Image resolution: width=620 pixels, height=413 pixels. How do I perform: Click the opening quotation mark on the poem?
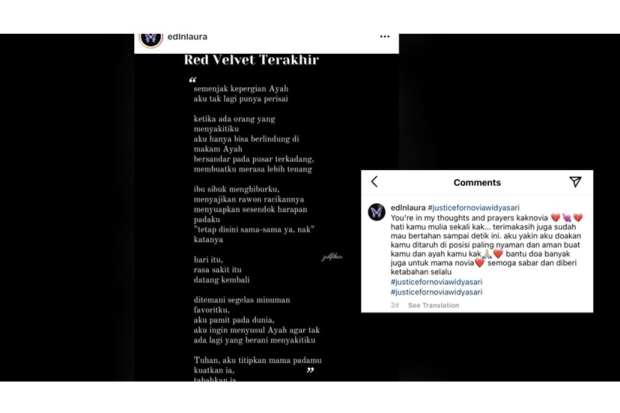click(x=192, y=80)
